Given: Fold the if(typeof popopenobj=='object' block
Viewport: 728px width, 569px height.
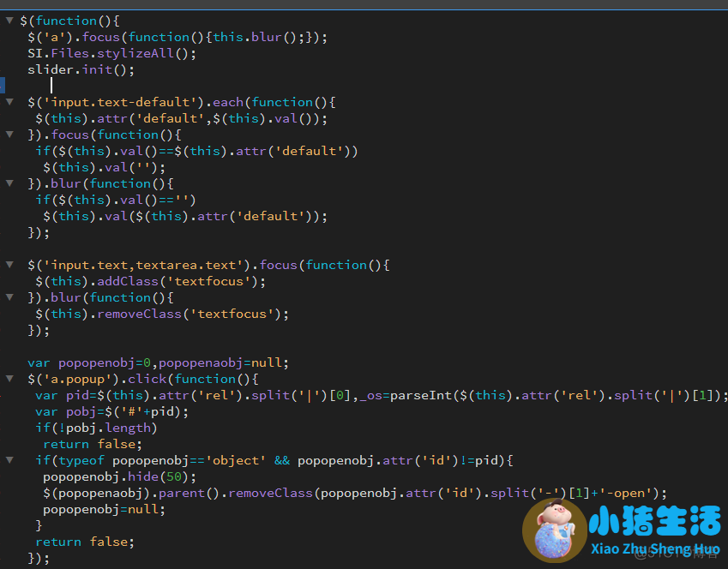Looking at the screenshot, I should (x=9, y=460).
